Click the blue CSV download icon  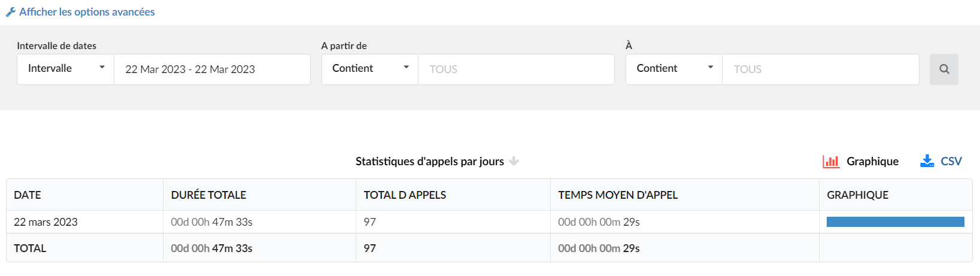pos(927,161)
